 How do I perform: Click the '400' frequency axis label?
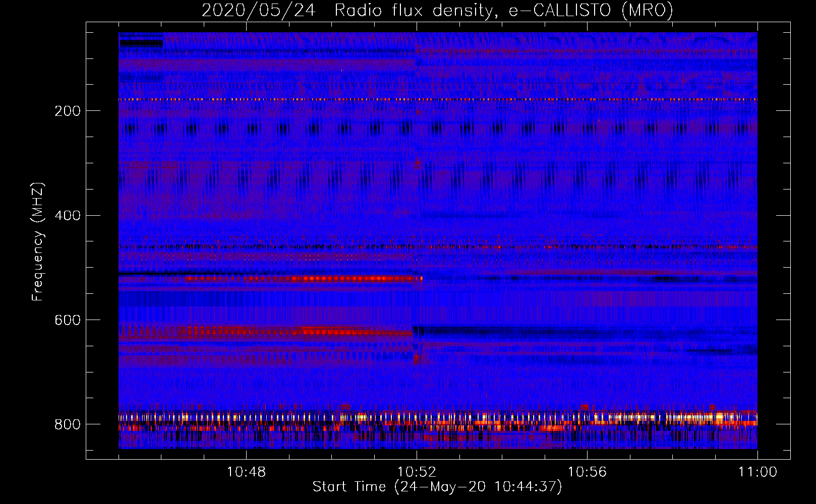pos(68,216)
